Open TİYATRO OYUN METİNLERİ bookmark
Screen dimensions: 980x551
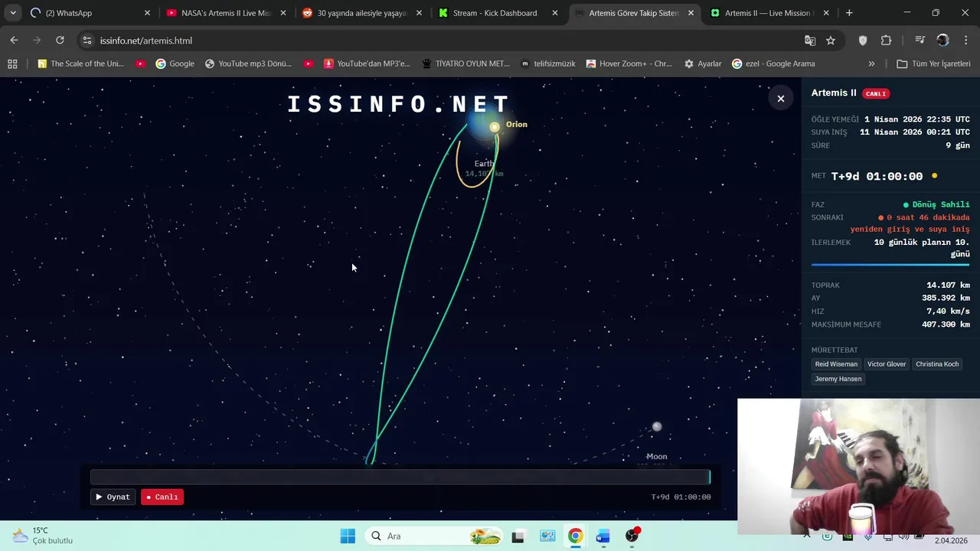[465, 64]
